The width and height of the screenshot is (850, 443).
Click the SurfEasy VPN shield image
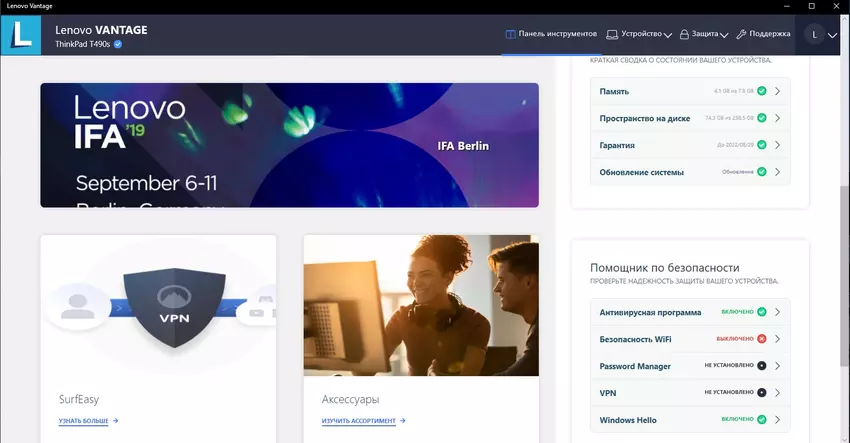tap(158, 310)
